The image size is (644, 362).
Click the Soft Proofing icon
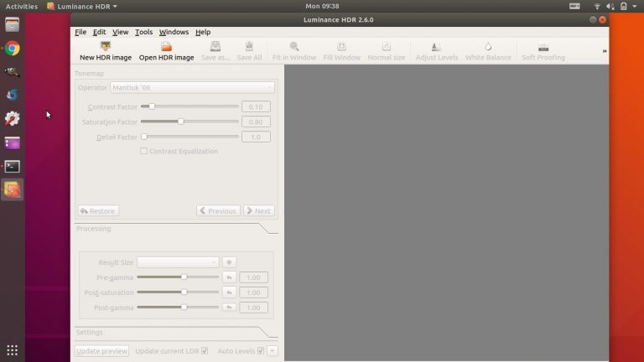tap(543, 46)
